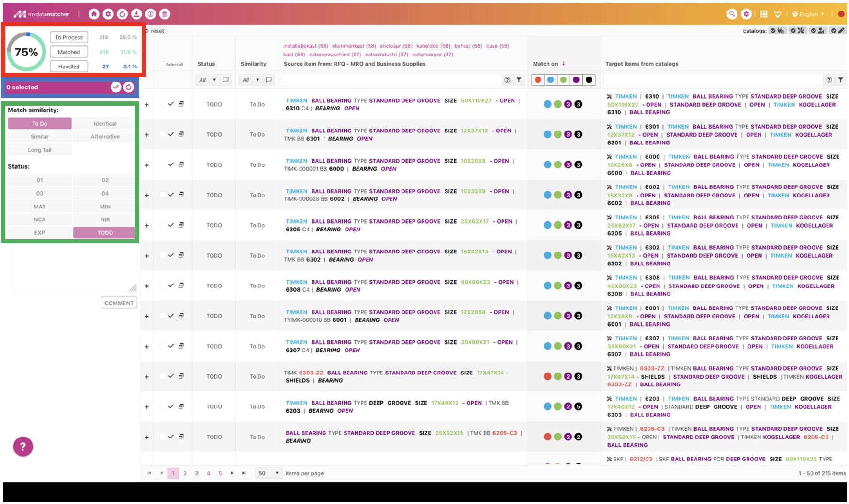Viewport: 849px width, 504px height.
Task: Open the items per page dropdown
Action: [x=269, y=473]
